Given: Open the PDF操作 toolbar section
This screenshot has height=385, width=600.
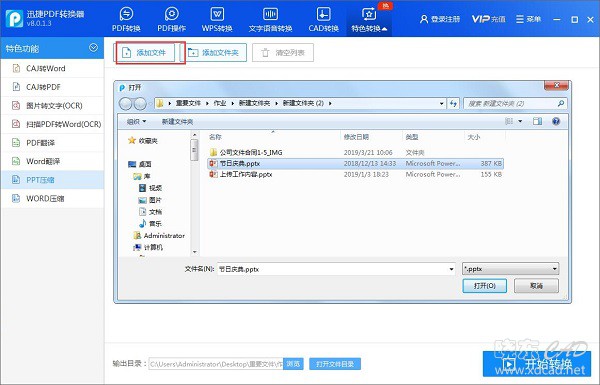Looking at the screenshot, I should coord(171,19).
